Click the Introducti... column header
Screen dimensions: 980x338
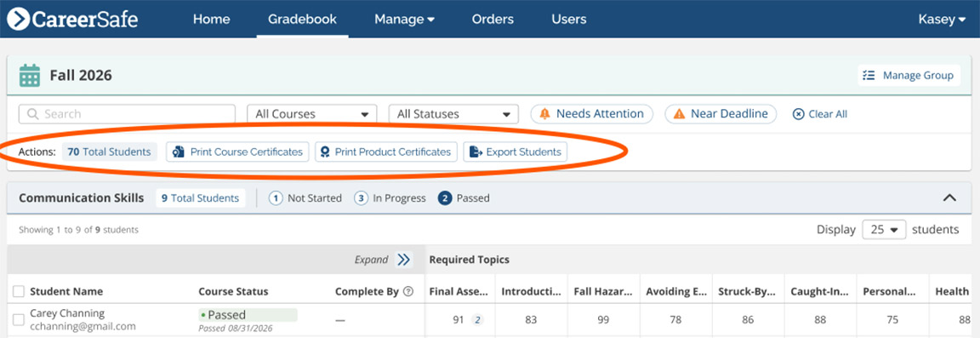531,291
